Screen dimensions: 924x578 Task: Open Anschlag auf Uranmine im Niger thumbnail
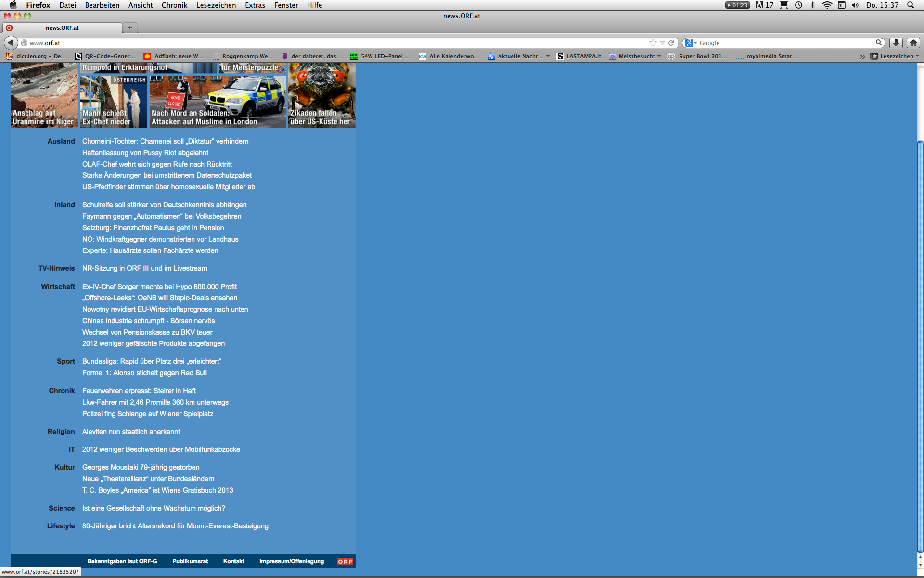pos(44,95)
